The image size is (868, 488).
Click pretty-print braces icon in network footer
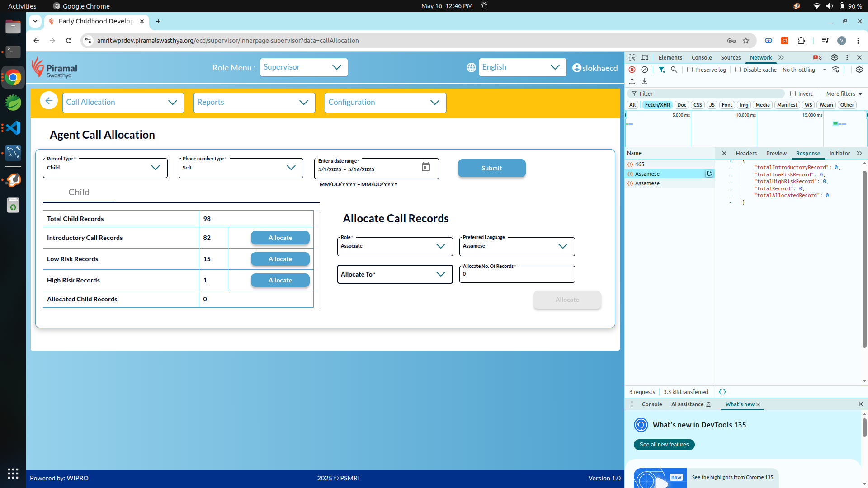click(x=722, y=392)
